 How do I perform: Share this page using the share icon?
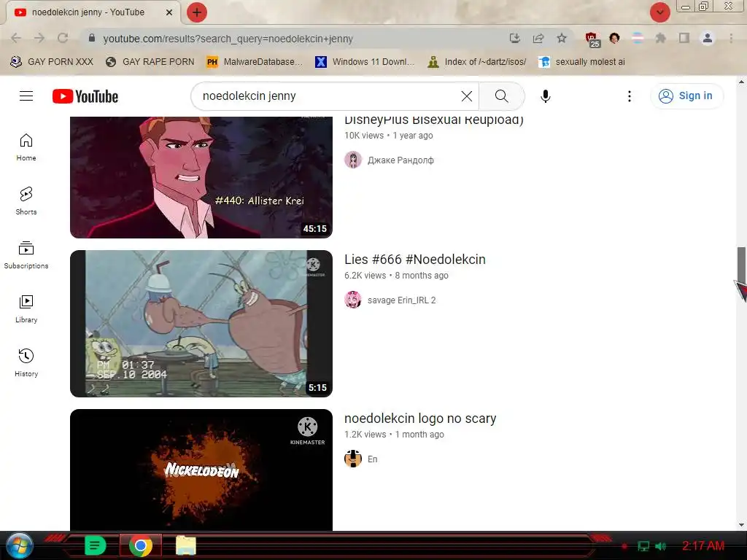tap(538, 38)
